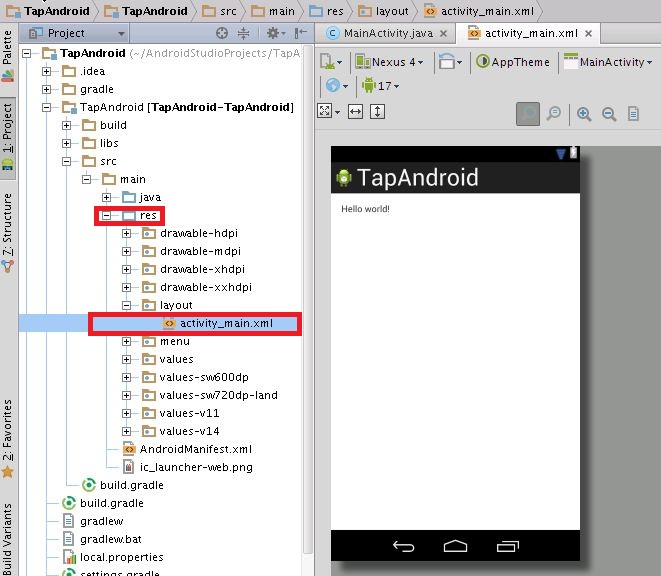
Task: Expand the .idea folder
Action: coord(46,71)
